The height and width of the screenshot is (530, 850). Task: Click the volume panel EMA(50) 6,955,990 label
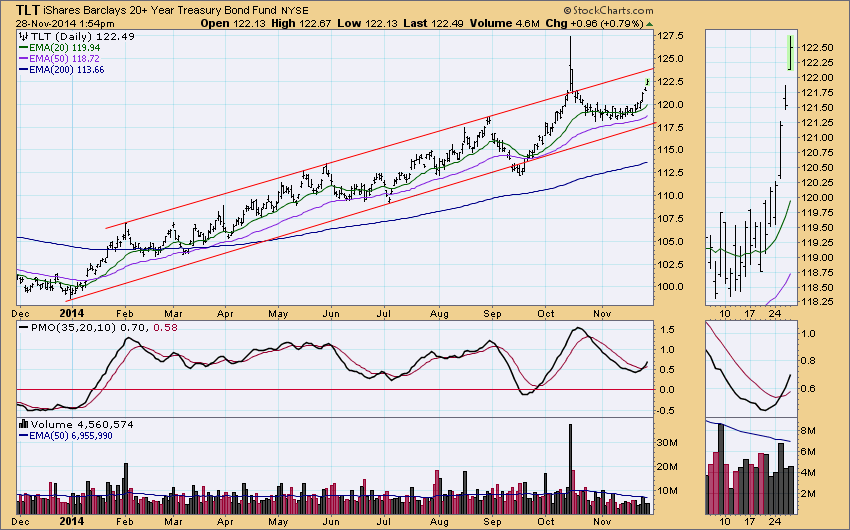coord(65,436)
